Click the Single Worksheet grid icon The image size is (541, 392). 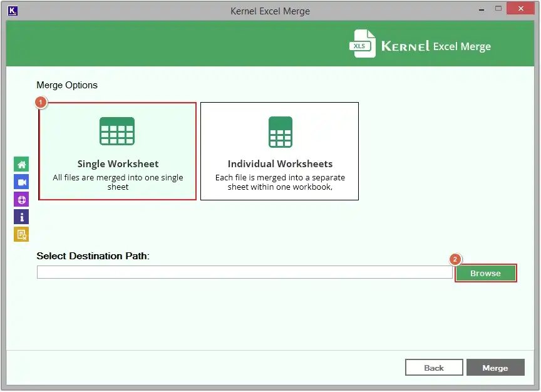(117, 132)
